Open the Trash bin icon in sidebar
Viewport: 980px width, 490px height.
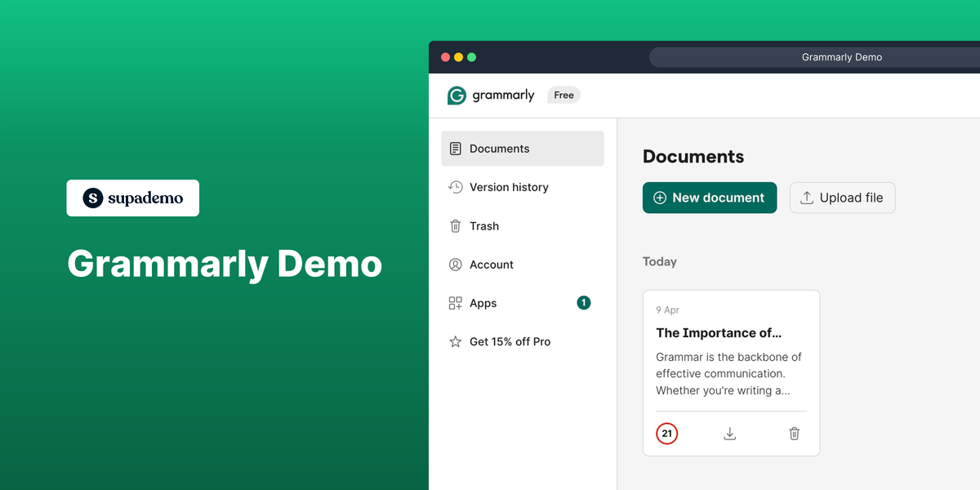click(455, 226)
